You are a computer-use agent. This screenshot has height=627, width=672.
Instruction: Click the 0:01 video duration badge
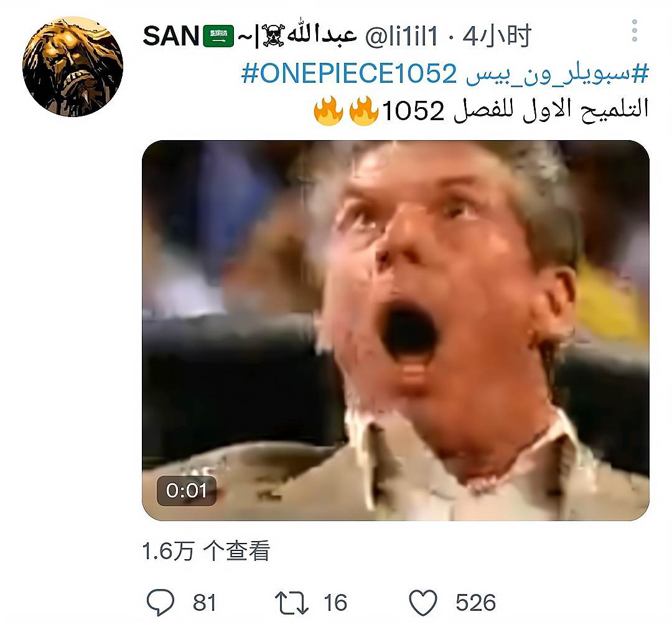[186, 491]
